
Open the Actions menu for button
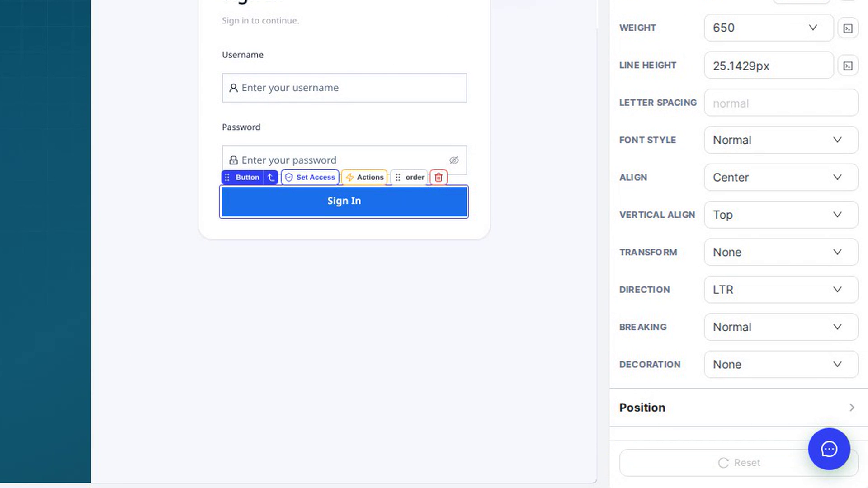[x=364, y=177]
